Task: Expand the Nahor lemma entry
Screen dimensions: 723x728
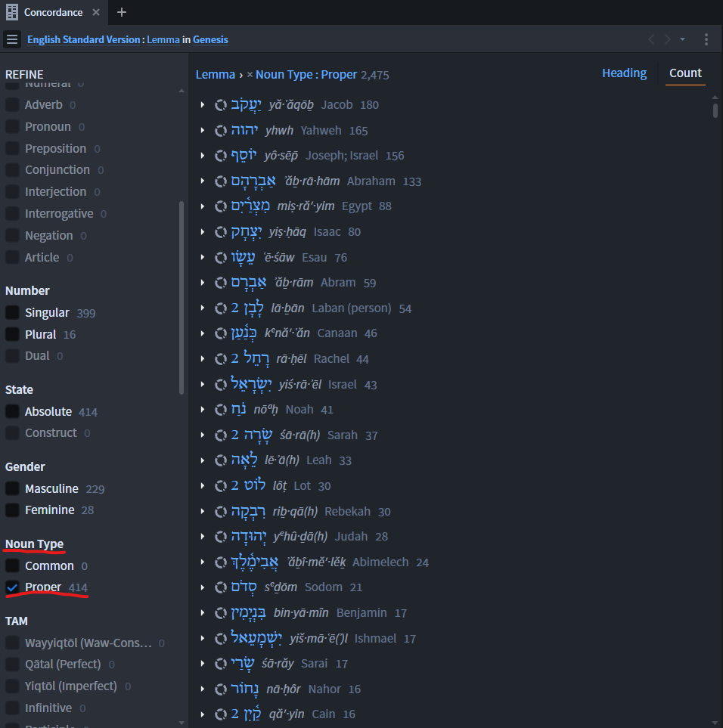Action: click(x=203, y=689)
